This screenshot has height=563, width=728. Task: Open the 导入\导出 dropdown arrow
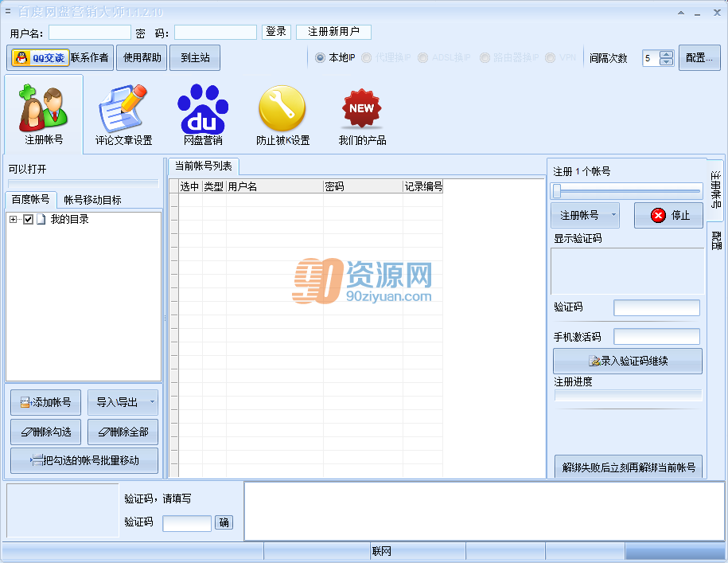[152, 402]
